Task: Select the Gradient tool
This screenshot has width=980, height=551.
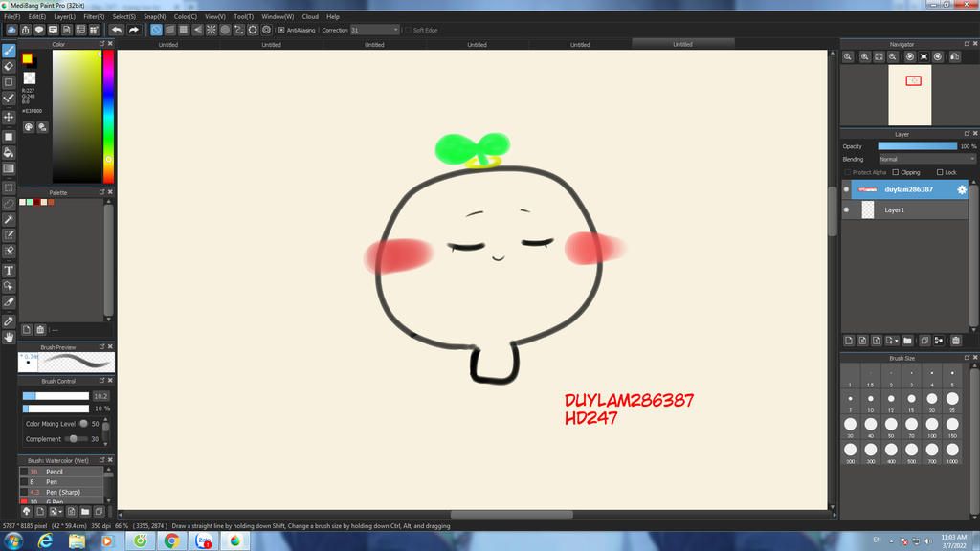Action: point(9,168)
